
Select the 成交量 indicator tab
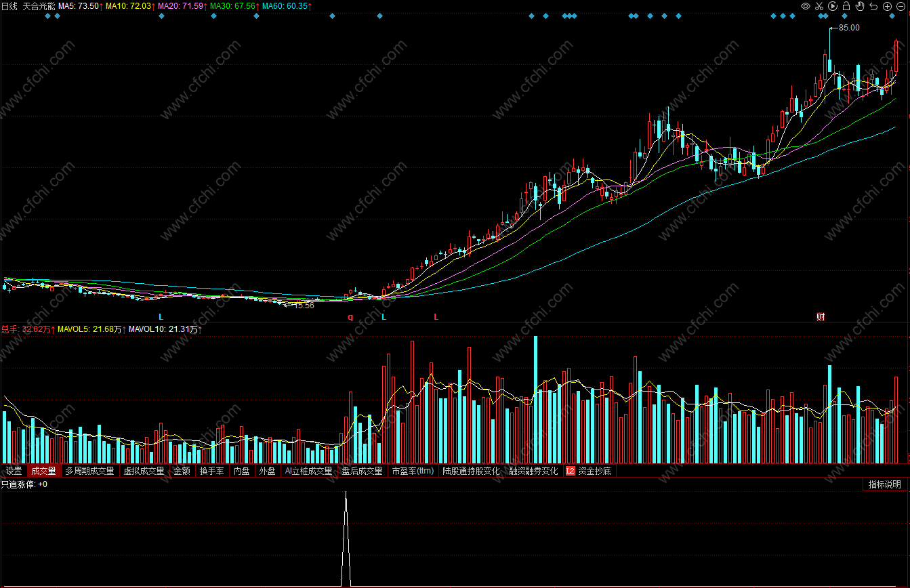coord(44,471)
